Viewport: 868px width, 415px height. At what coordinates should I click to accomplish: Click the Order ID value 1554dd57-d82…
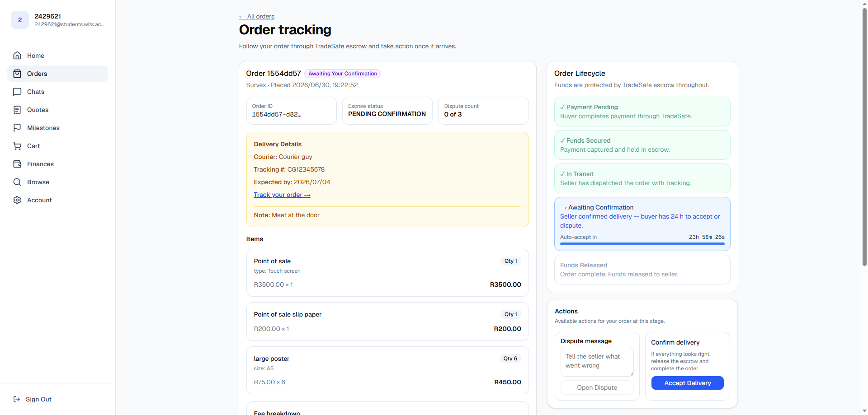click(x=277, y=114)
